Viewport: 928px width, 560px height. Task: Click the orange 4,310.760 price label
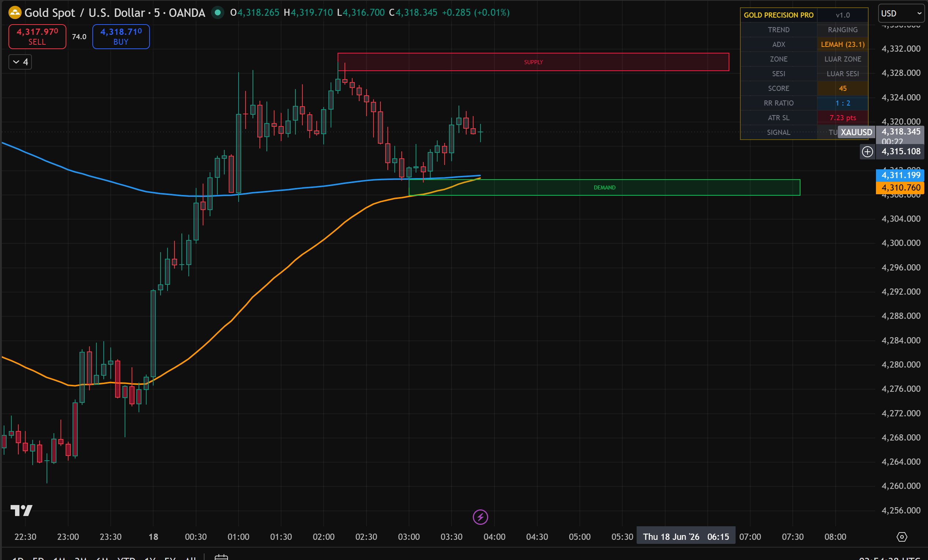tap(901, 188)
